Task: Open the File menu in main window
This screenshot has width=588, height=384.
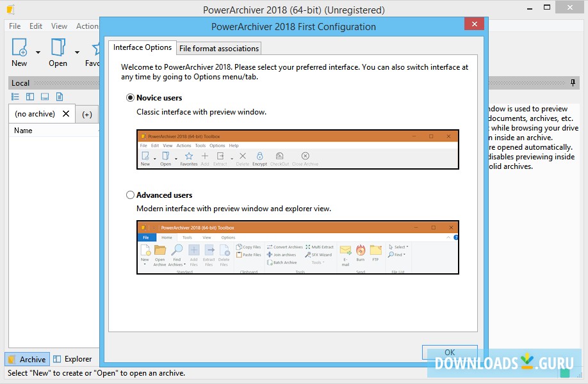Action: point(15,26)
